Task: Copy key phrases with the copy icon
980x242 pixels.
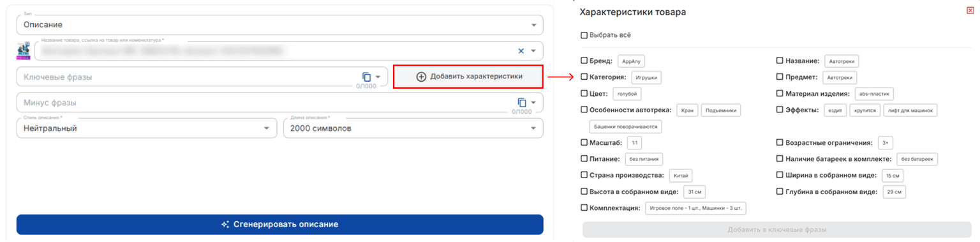Action: pyautogui.click(x=367, y=77)
